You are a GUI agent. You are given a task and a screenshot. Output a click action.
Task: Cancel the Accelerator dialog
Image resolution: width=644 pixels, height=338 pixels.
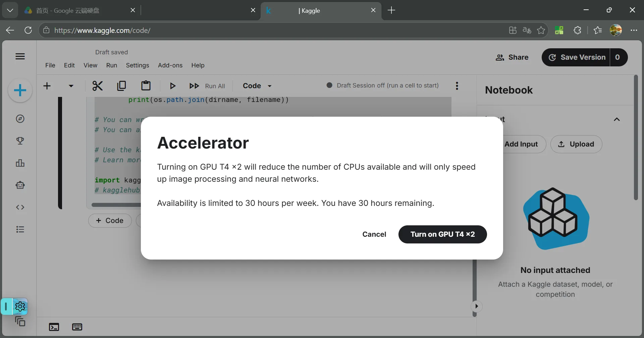click(x=374, y=234)
